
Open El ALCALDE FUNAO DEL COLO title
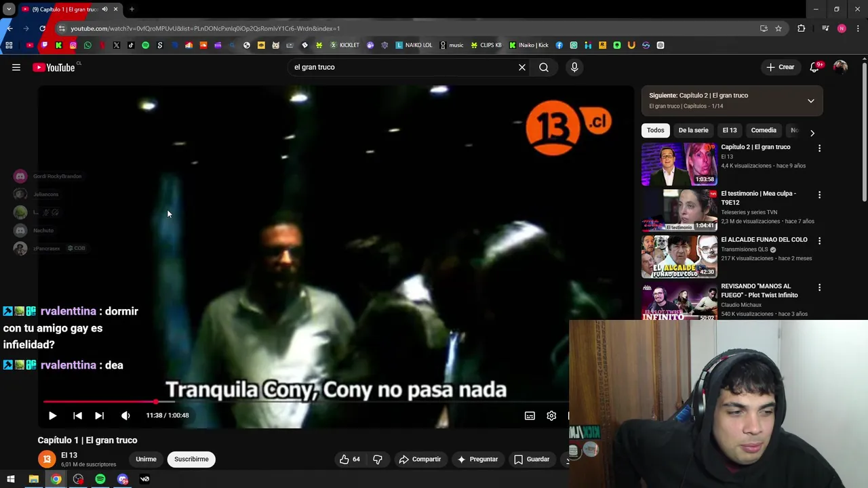pyautogui.click(x=764, y=240)
